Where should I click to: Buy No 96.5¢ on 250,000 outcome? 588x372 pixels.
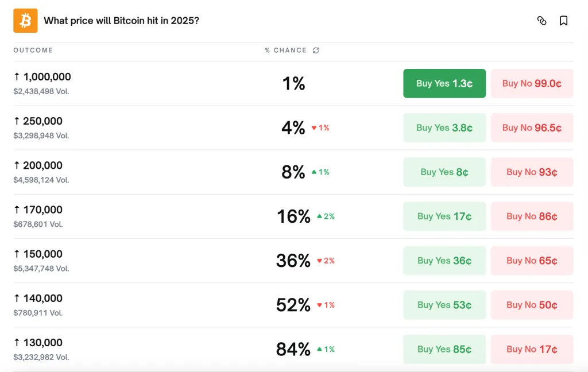[x=532, y=128]
